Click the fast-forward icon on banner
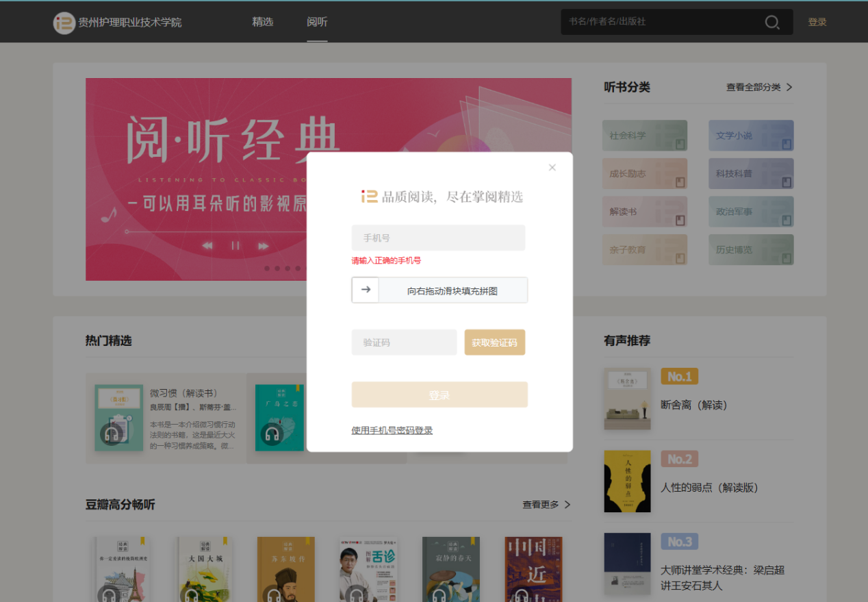868x602 pixels. click(x=263, y=246)
